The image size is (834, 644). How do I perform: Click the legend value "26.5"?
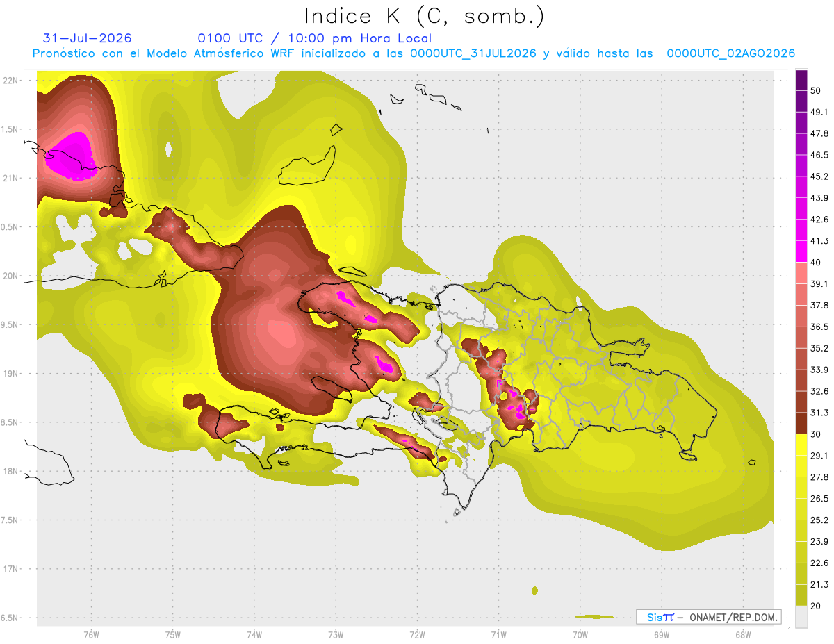pos(819,498)
